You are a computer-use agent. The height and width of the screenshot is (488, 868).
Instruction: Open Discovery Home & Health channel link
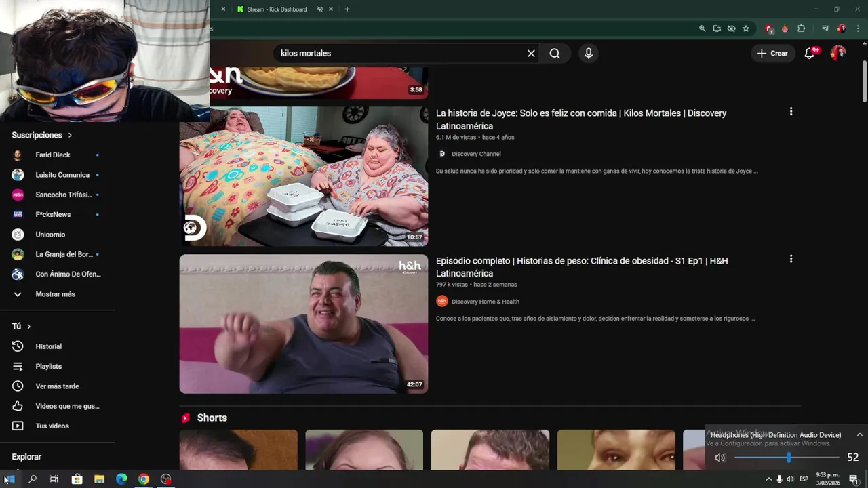[486, 302]
